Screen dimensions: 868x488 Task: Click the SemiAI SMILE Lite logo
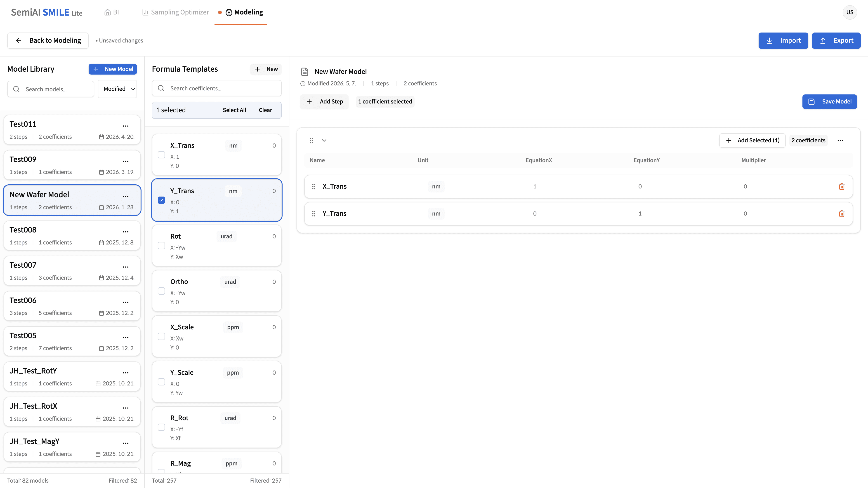pos(47,12)
